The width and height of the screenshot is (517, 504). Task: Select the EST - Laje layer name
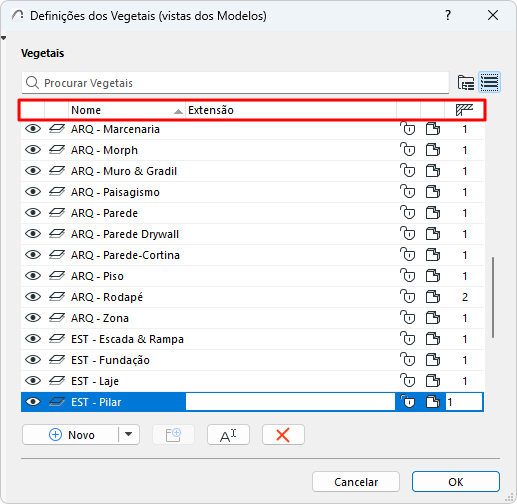click(x=95, y=381)
